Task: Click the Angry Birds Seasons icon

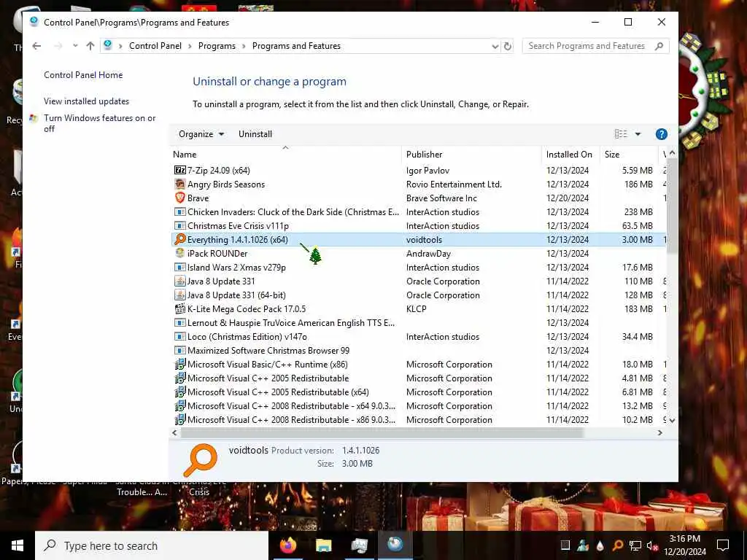Action: [179, 184]
